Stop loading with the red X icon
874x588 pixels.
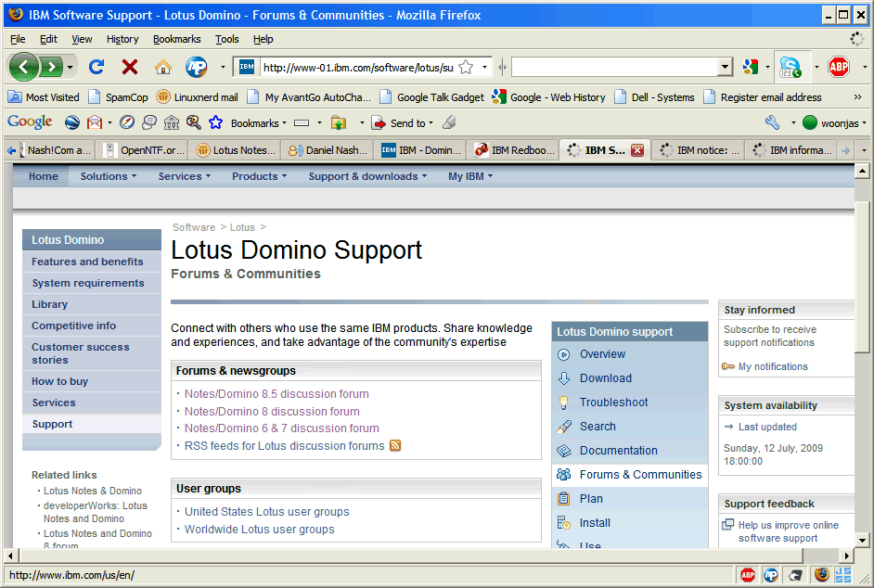pos(130,68)
